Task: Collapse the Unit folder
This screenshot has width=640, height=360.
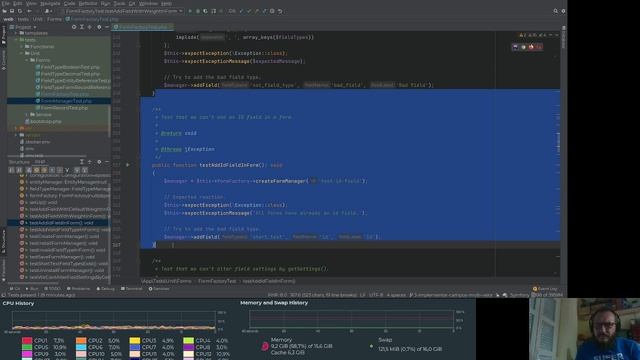Action: 22,53
